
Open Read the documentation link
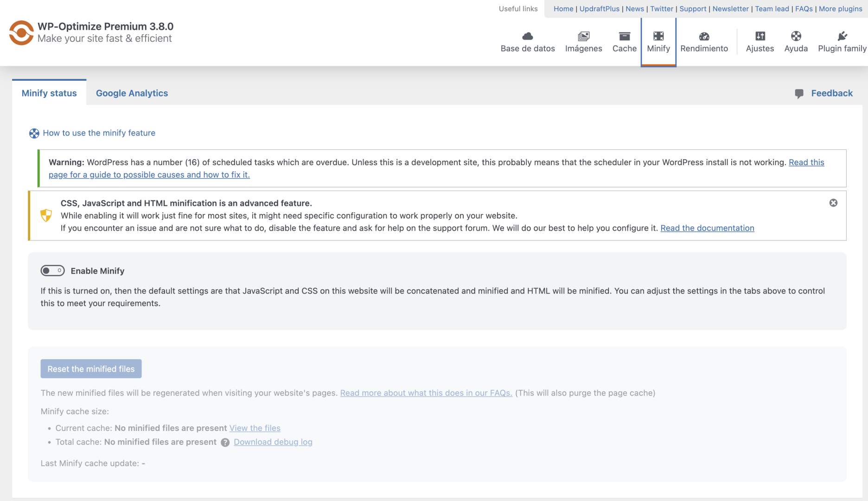coord(707,228)
